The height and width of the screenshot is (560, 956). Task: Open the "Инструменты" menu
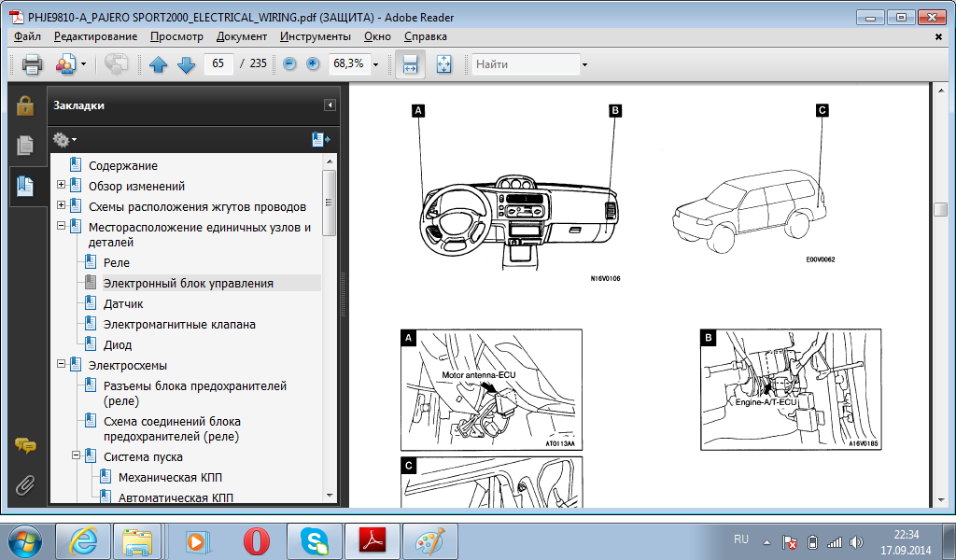315,36
